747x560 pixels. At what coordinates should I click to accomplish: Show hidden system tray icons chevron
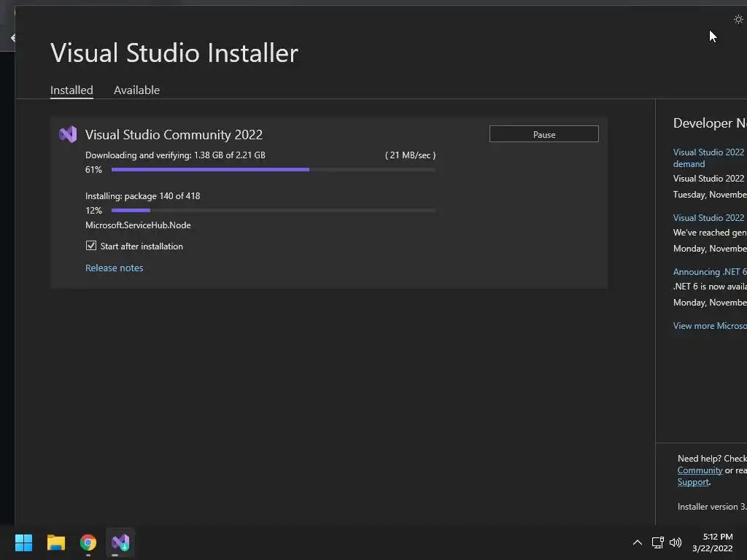point(637,542)
